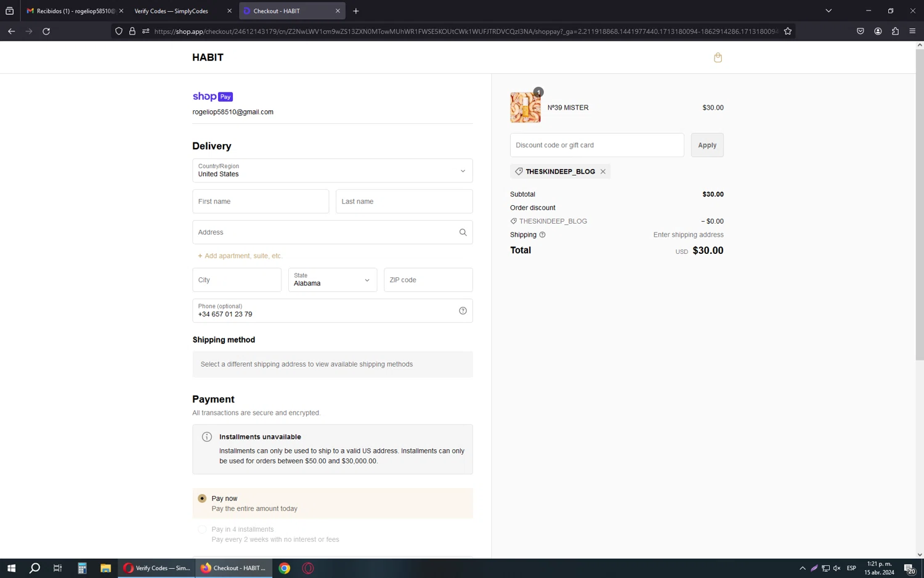Open Google Chrome from the taskbar
924x578 pixels.
tap(285, 568)
